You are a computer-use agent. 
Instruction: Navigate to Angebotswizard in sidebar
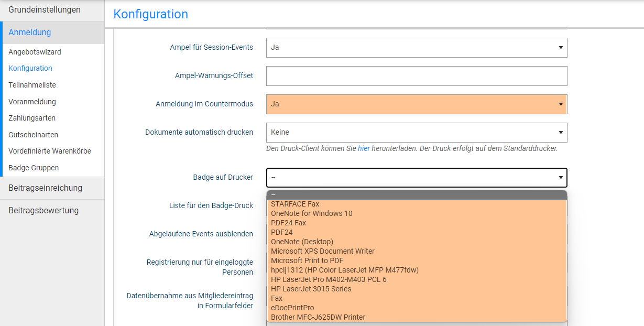35,52
